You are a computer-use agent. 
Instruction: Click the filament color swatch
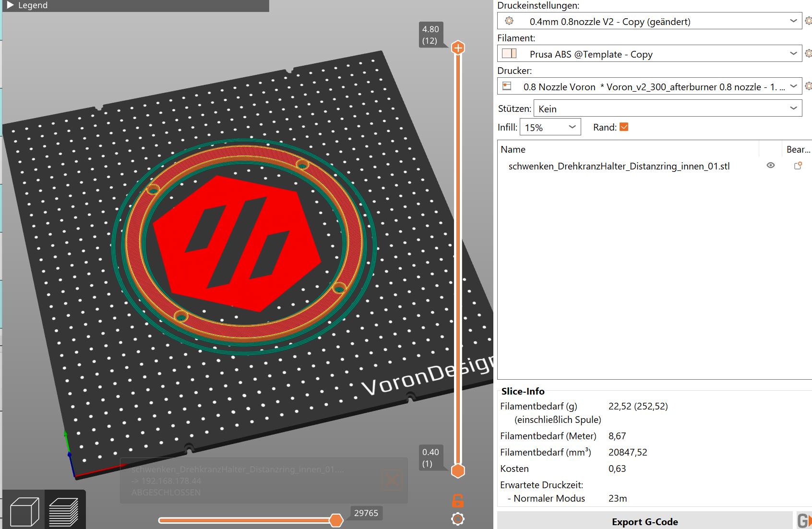pos(509,53)
